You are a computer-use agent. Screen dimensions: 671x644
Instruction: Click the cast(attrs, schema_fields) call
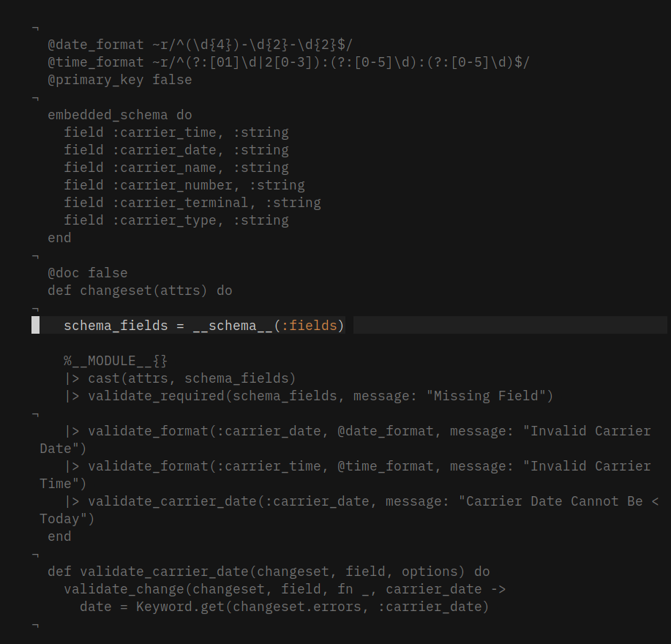(x=192, y=378)
